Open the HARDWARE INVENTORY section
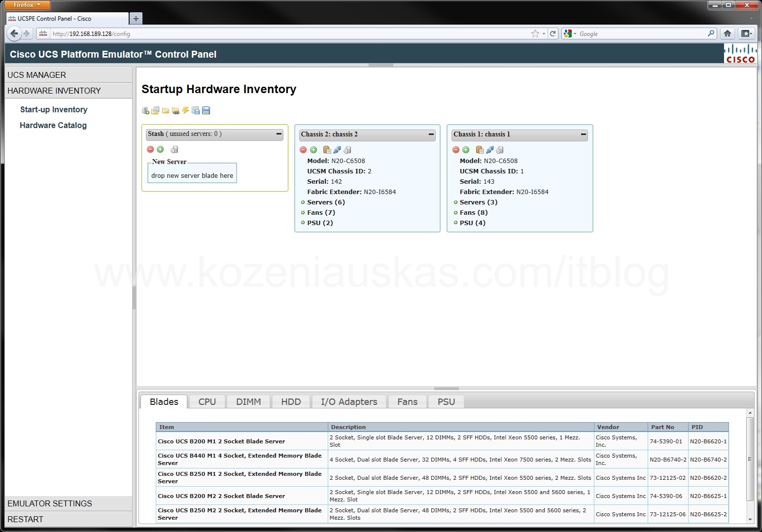Viewport: 762px width, 532px height. point(69,91)
